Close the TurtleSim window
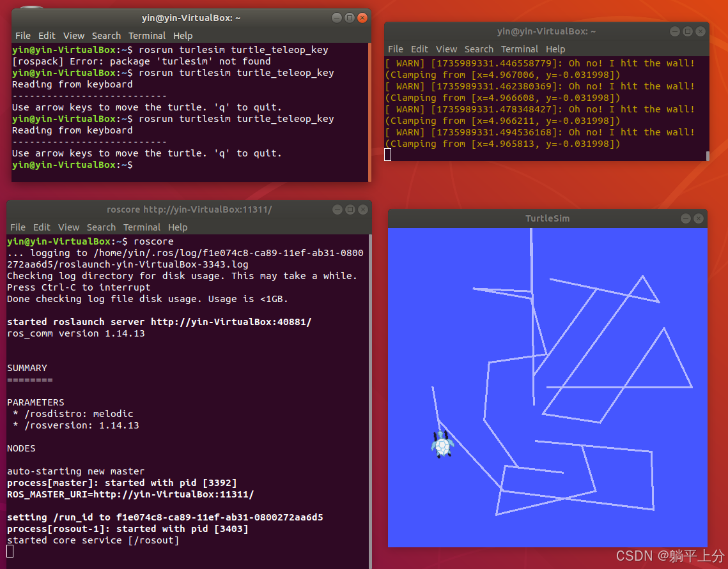 699,218
